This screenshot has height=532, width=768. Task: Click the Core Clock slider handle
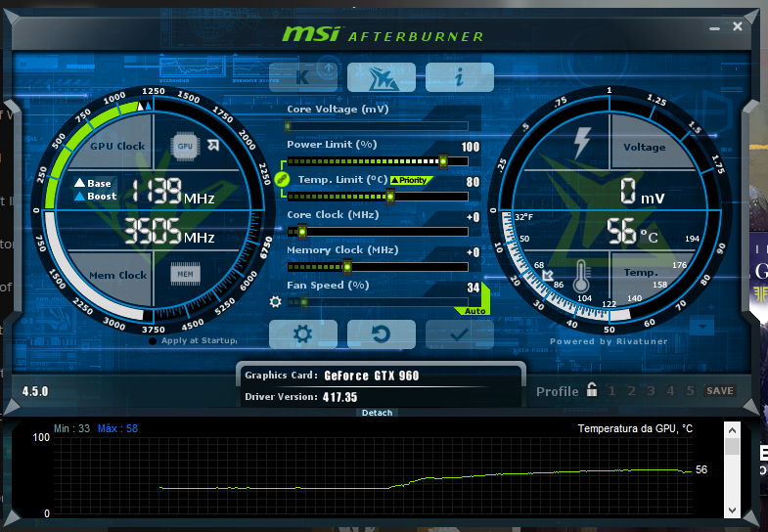[x=302, y=232]
